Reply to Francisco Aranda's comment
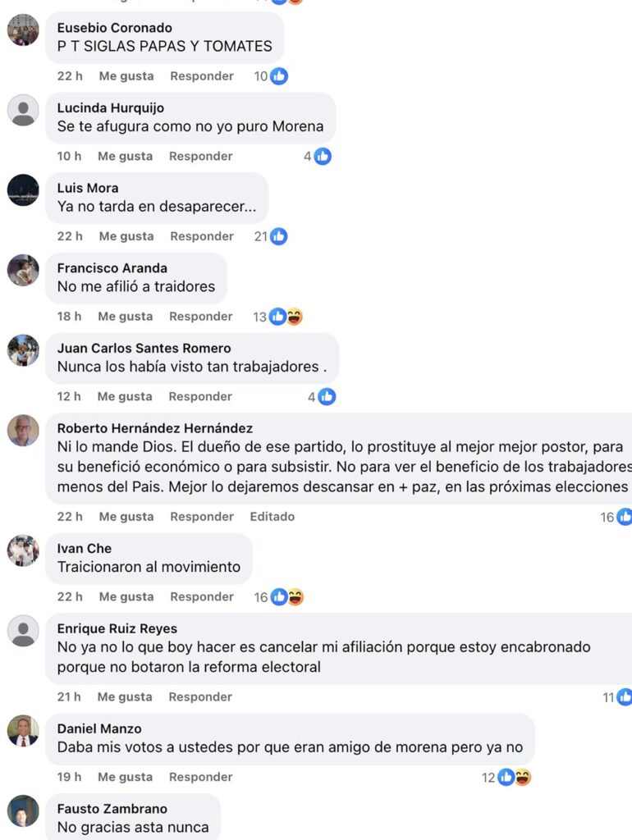The width and height of the screenshot is (632, 840). click(x=201, y=317)
